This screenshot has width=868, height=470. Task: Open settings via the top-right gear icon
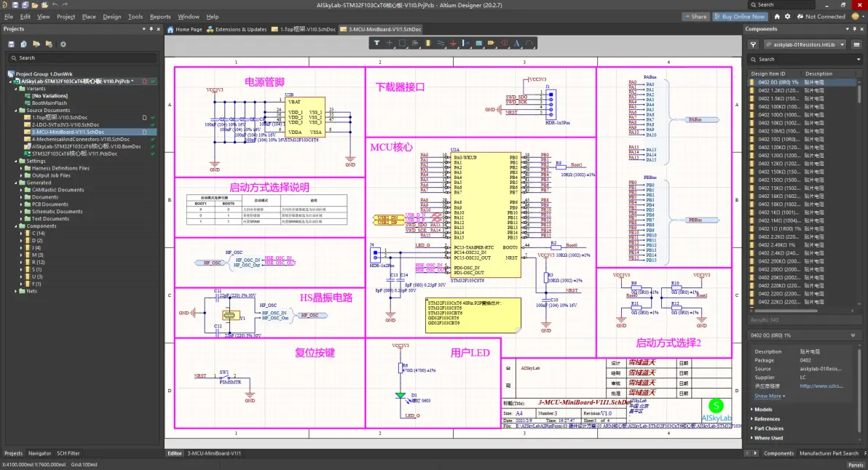[x=788, y=17]
